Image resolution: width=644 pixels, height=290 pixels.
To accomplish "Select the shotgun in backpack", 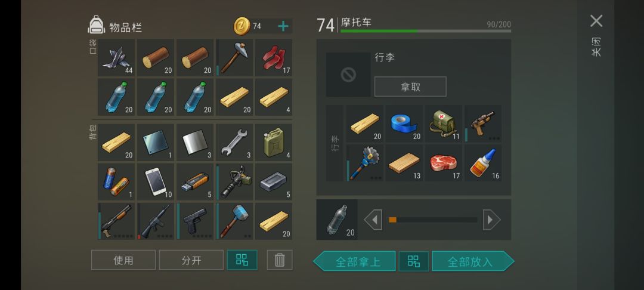I will click(116, 221).
